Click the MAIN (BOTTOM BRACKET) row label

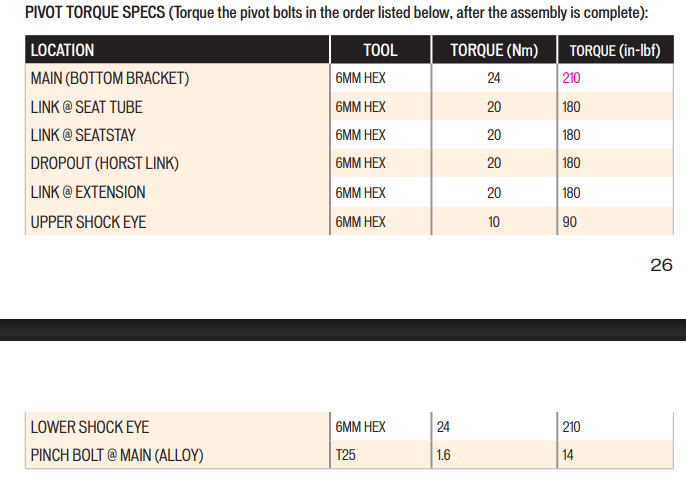tap(110, 78)
